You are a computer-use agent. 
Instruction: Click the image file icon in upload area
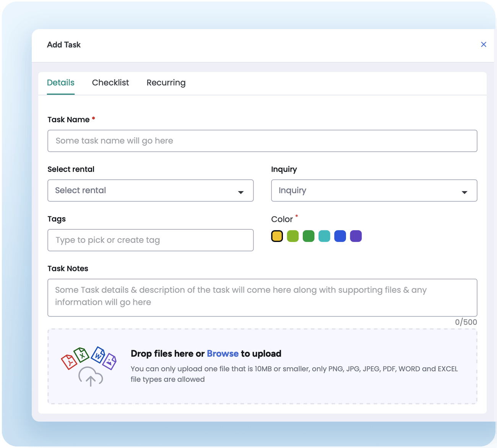(x=110, y=361)
